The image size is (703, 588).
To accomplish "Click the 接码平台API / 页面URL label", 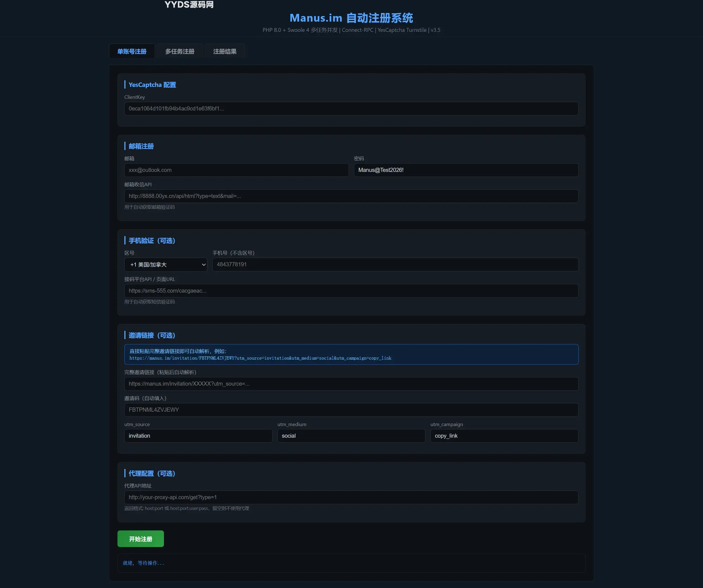I will pyautogui.click(x=150, y=279).
